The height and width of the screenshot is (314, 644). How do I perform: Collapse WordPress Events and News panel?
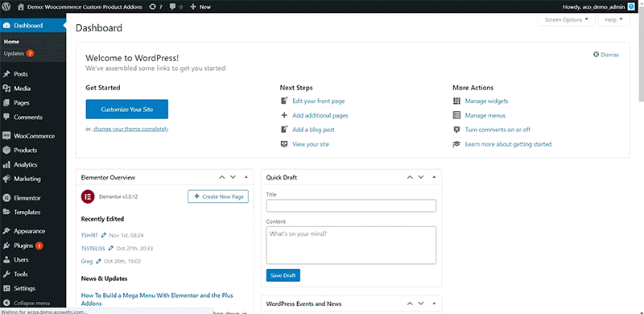[434, 304]
